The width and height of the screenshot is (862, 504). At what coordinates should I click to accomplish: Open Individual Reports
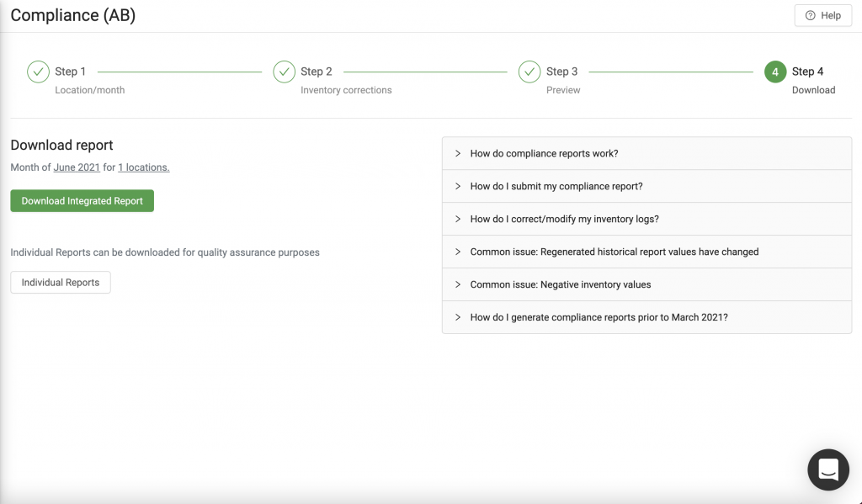coord(61,282)
